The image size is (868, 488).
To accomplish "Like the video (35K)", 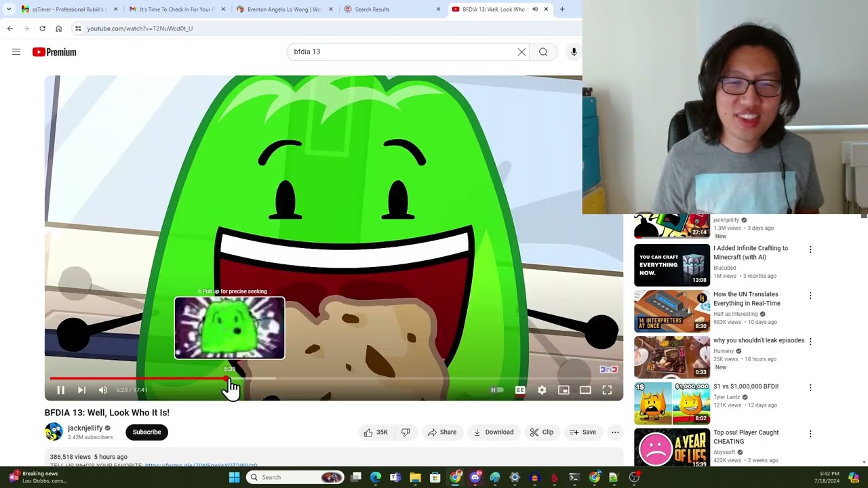I will click(376, 432).
